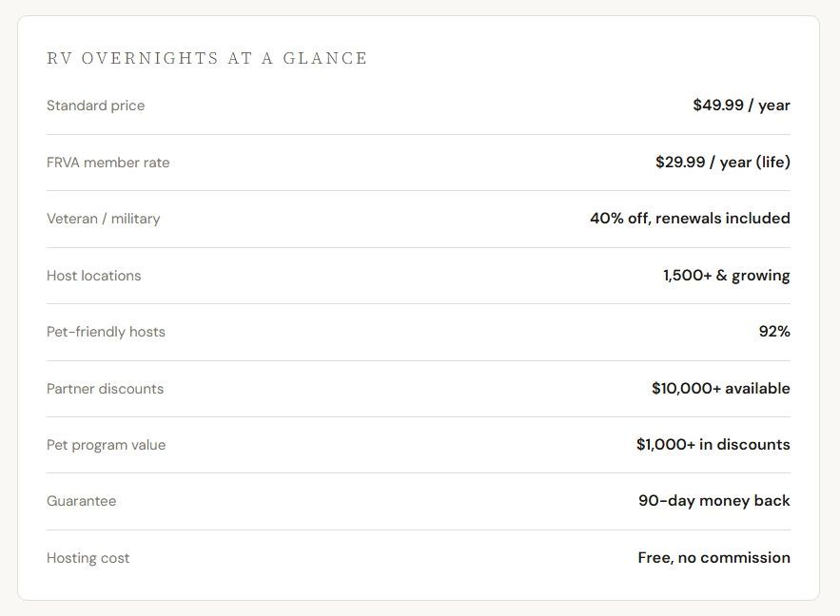This screenshot has height=616, width=840.
Task: Select the Hosting cost label
Action: click(x=88, y=558)
